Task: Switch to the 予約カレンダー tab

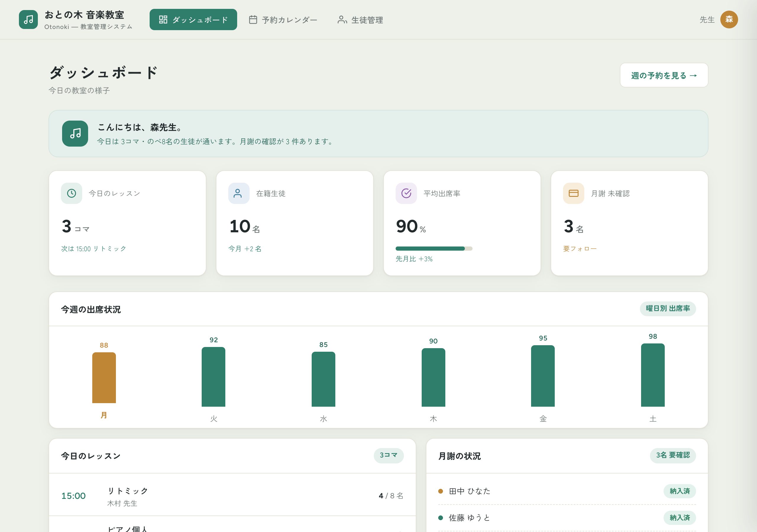Action: [283, 20]
